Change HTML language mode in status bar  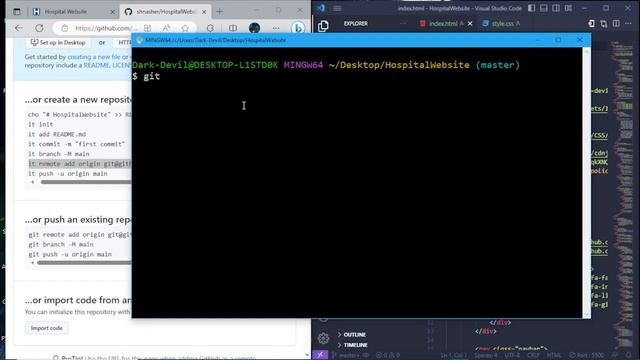point(554,356)
